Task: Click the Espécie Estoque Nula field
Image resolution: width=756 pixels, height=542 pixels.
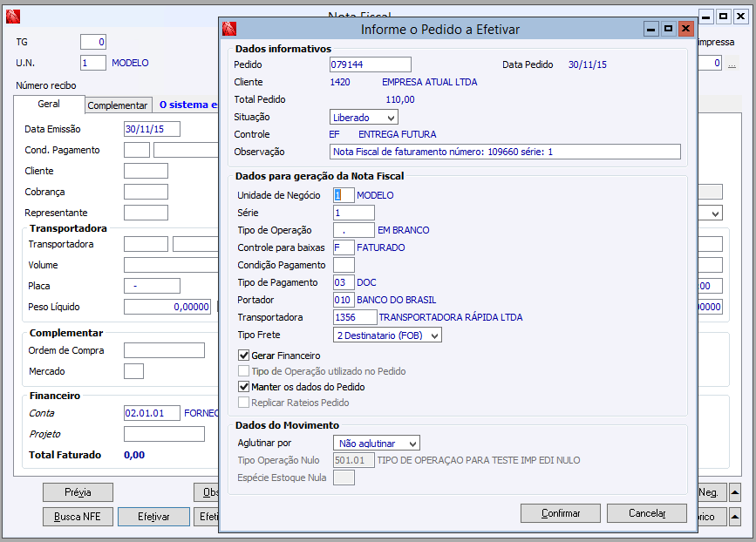Action: (x=344, y=478)
